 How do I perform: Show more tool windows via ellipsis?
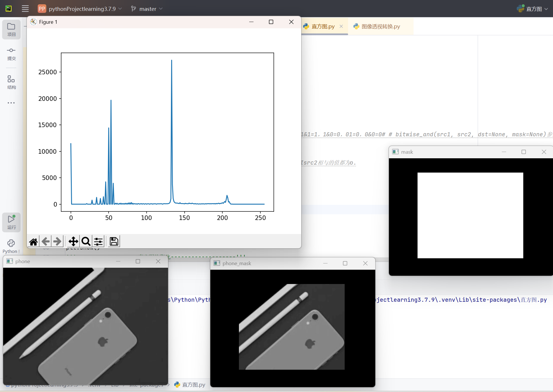click(x=11, y=103)
